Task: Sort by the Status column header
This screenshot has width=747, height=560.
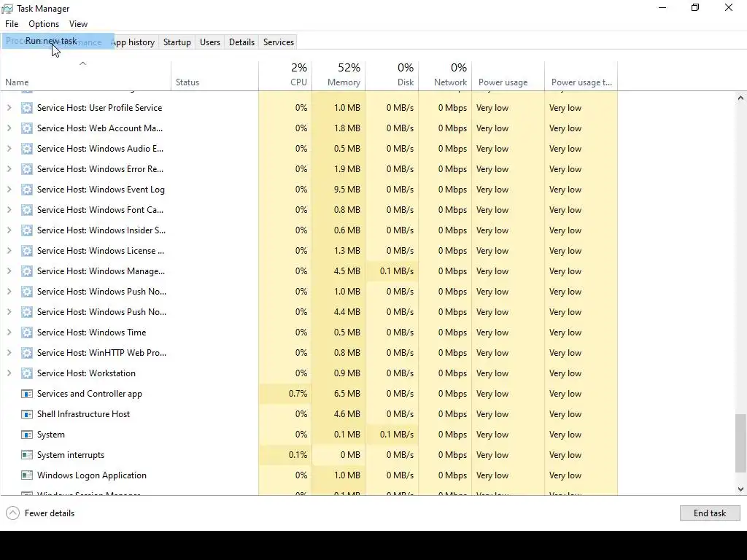Action: pos(215,76)
